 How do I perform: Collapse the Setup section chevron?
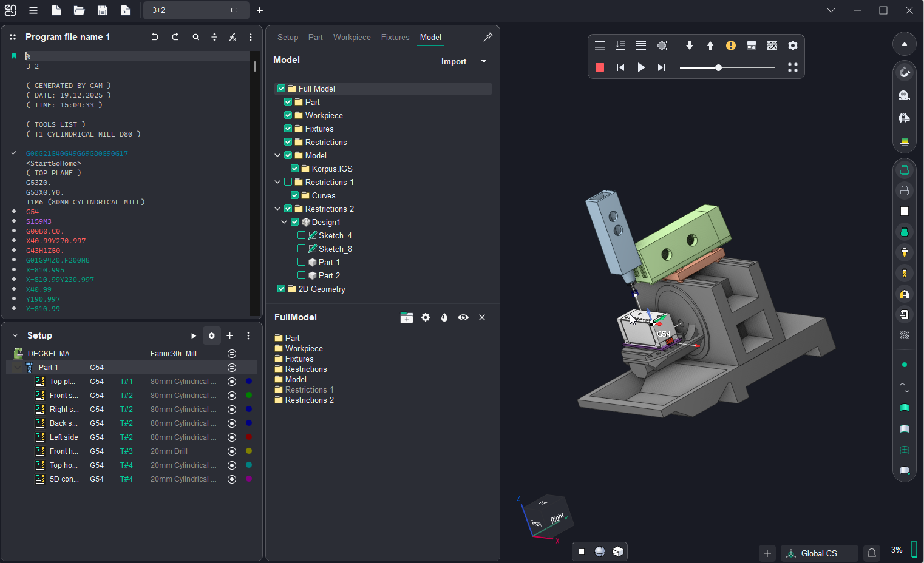point(15,335)
